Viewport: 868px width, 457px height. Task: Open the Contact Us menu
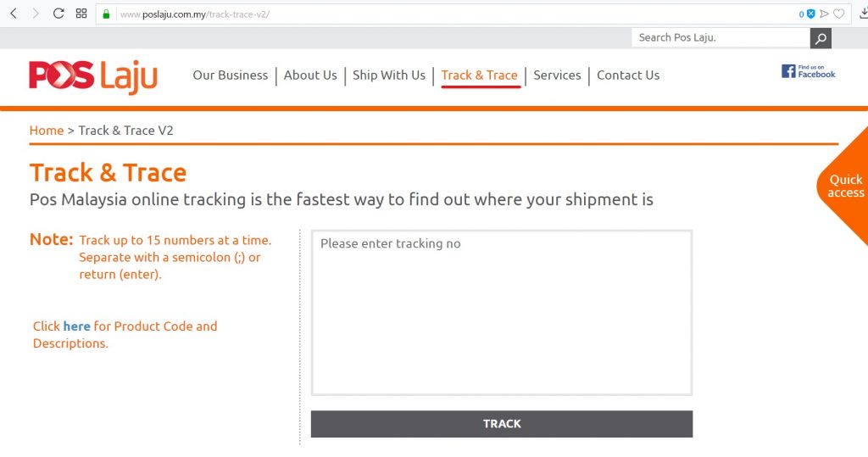628,75
